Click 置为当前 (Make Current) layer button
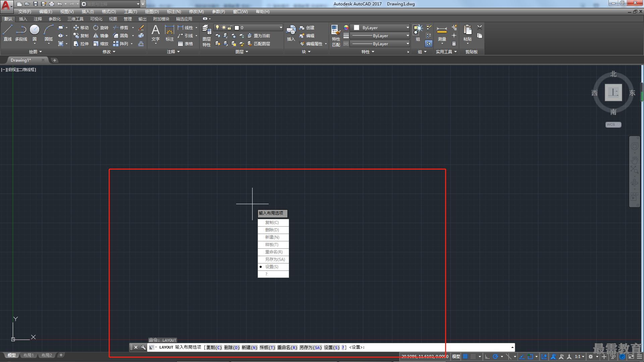This screenshot has height=362, width=644. [259, 36]
